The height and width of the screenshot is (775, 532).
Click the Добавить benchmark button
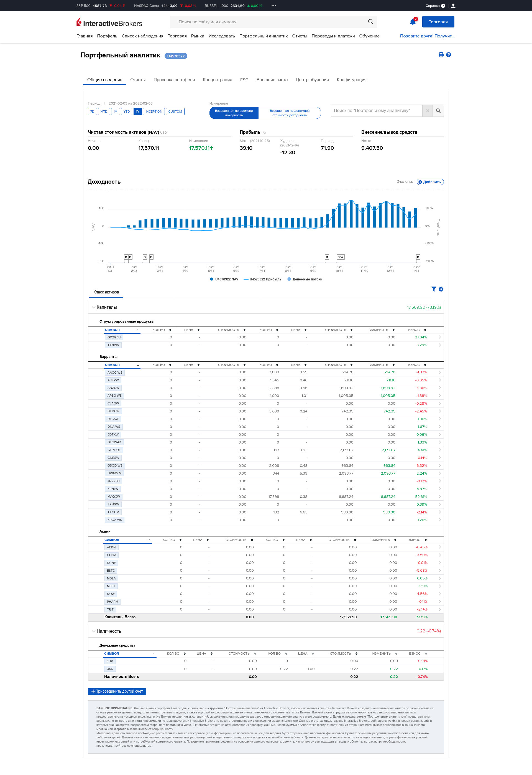coord(430,182)
